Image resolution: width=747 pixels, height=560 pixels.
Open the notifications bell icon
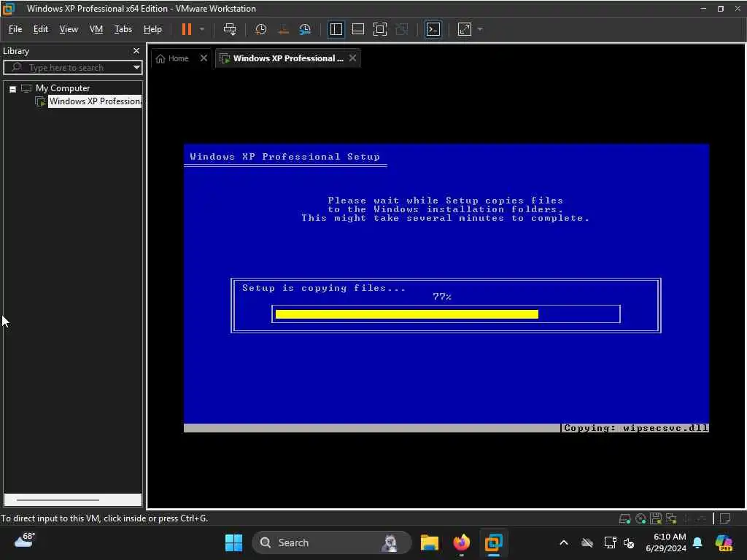(x=698, y=542)
